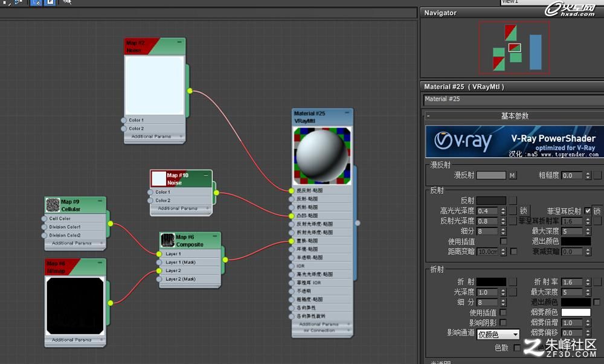Viewport: 604px width, 364px height.
Task: Click output socket of Map #6 Composite
Action: point(225,260)
